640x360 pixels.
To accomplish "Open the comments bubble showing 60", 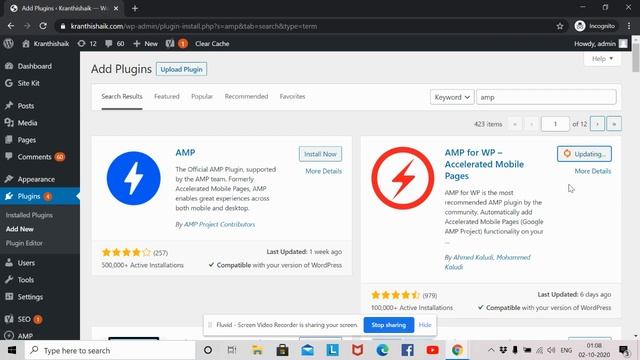I will [x=114, y=44].
